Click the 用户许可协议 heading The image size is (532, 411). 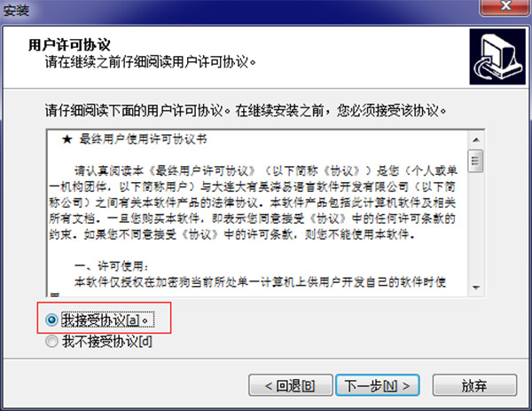tap(69, 45)
